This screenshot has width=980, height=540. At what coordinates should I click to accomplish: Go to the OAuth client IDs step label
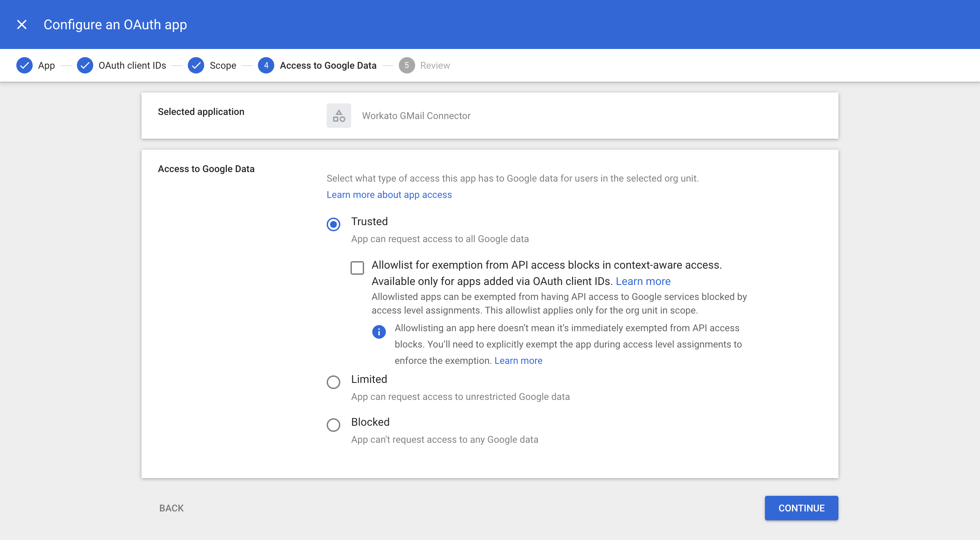(132, 65)
